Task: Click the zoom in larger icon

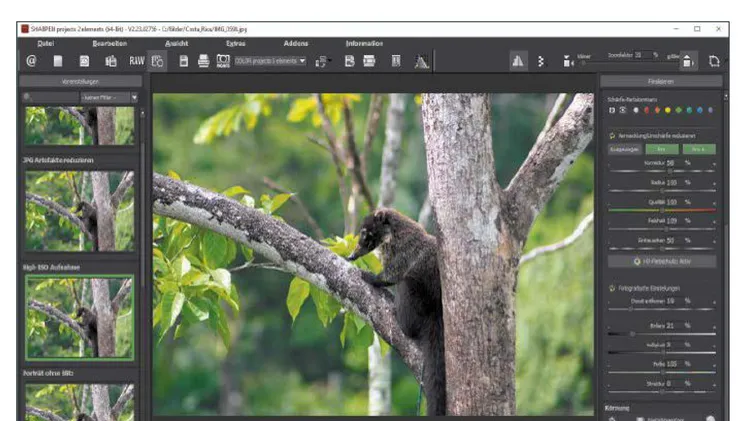Action: [688, 61]
